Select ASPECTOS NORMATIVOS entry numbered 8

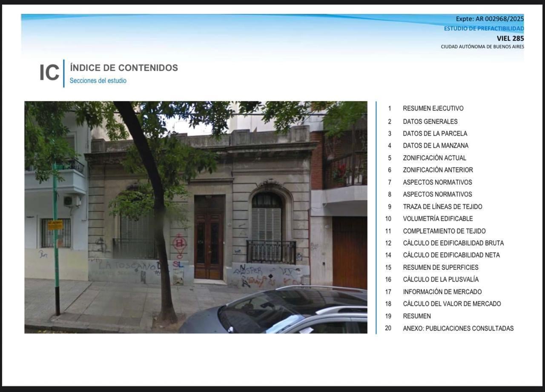(437, 194)
